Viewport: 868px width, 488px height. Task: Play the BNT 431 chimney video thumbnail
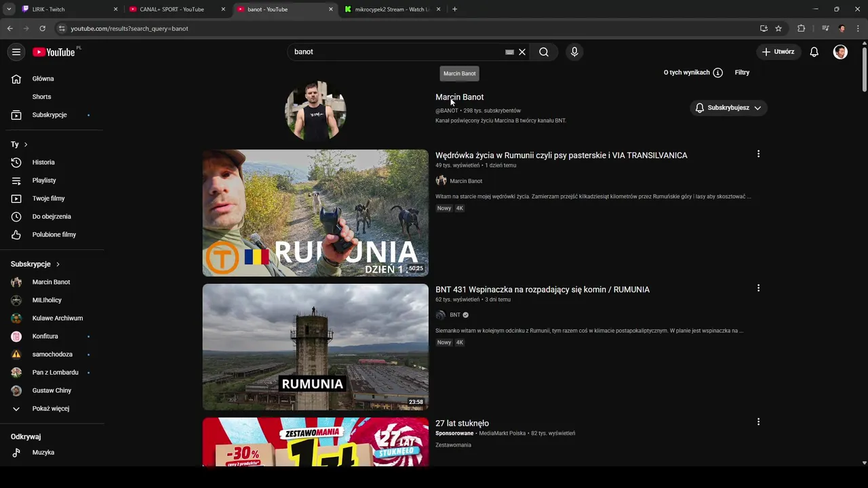[315, 347]
